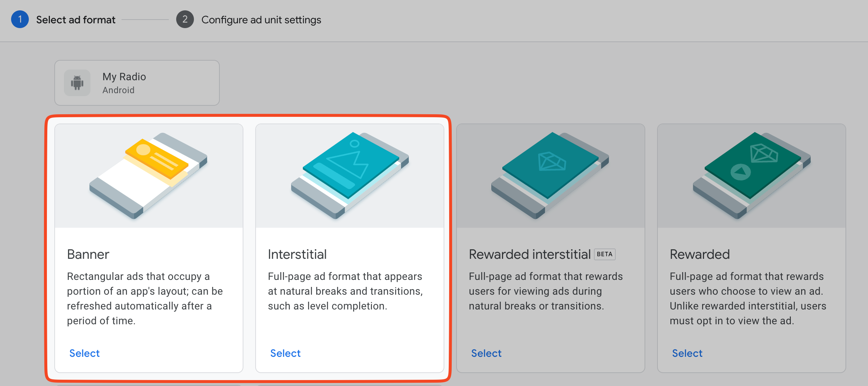This screenshot has width=868, height=386.
Task: Select the Interstitial ad format
Action: [286, 353]
